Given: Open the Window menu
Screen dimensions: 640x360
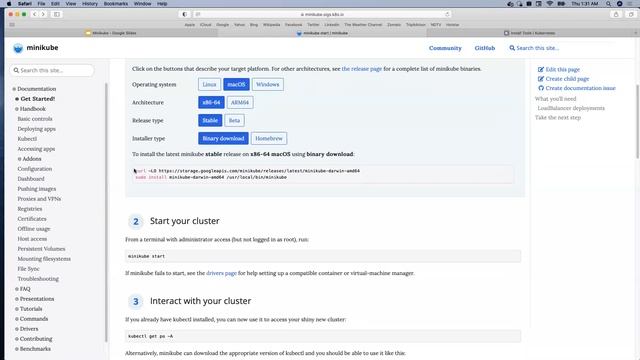Looking at the screenshot, I should click(142, 4).
